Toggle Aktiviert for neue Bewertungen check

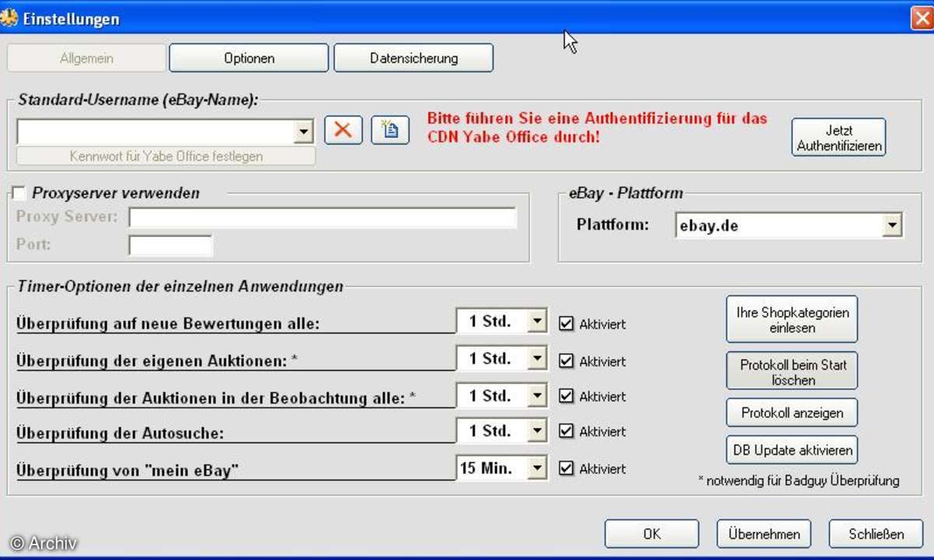(566, 324)
